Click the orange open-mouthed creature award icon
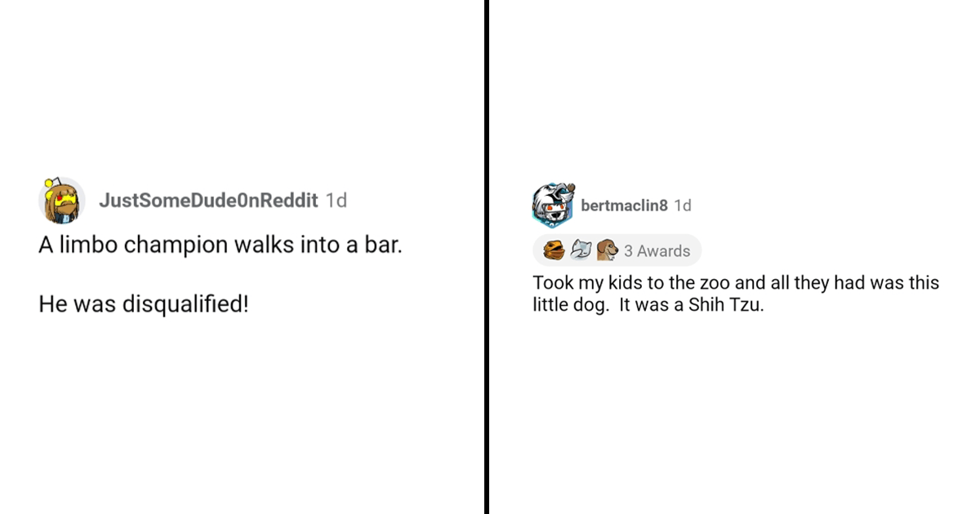The height and width of the screenshot is (514, 980). 554,250
